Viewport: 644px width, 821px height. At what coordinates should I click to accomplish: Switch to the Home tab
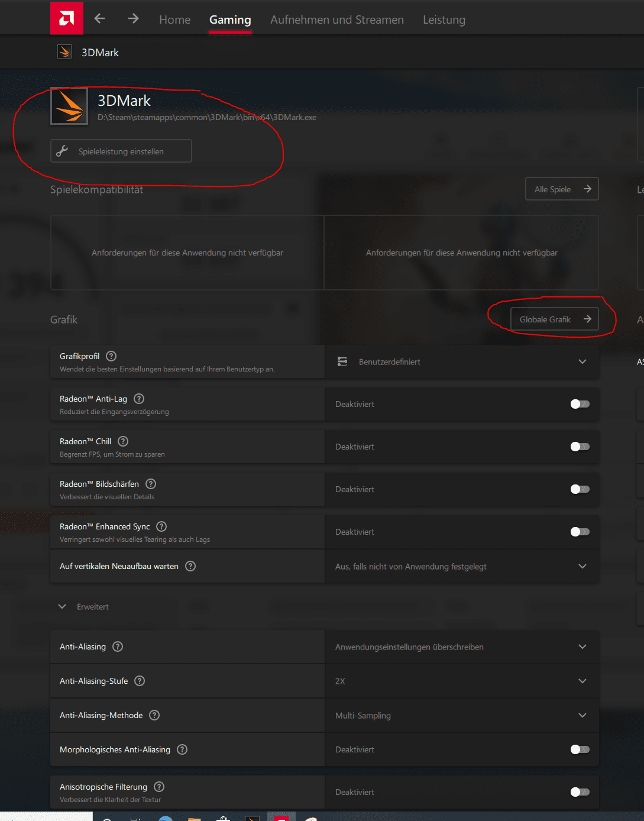point(174,20)
